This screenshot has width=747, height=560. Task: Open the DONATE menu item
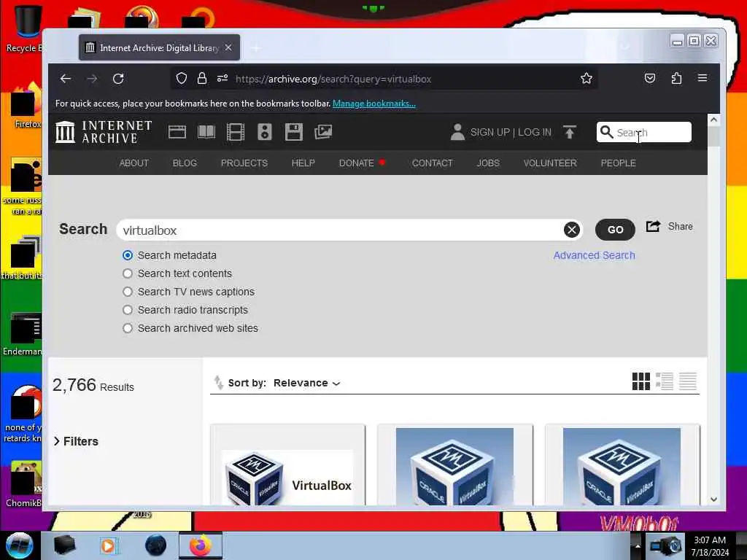point(356,163)
